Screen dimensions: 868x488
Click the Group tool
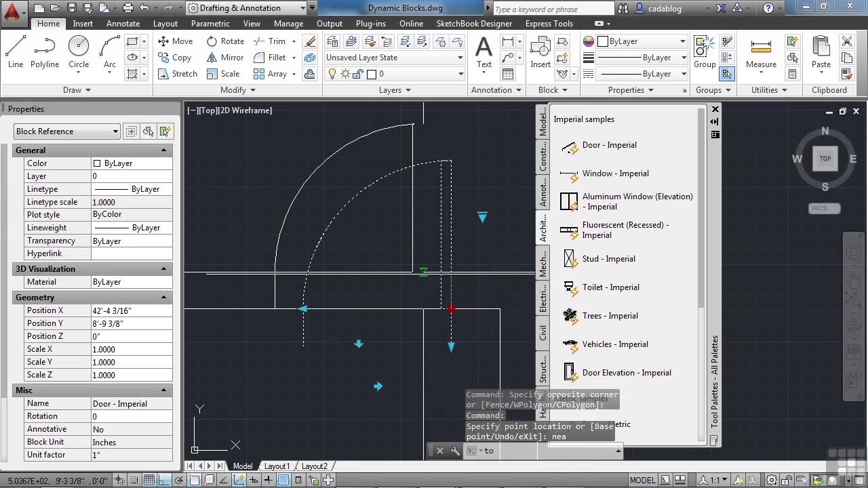tap(705, 52)
